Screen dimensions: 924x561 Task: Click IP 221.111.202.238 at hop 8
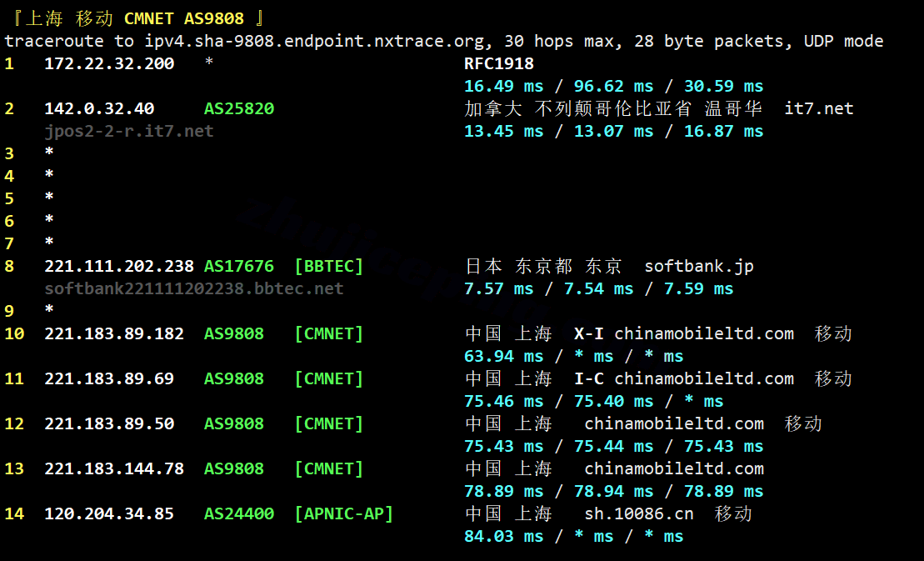point(119,267)
